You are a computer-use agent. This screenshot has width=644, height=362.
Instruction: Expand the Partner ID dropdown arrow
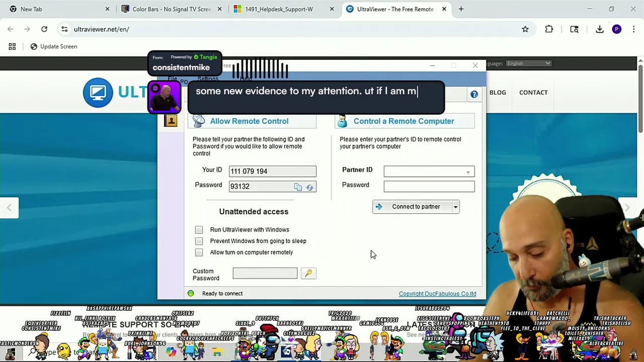coord(468,172)
